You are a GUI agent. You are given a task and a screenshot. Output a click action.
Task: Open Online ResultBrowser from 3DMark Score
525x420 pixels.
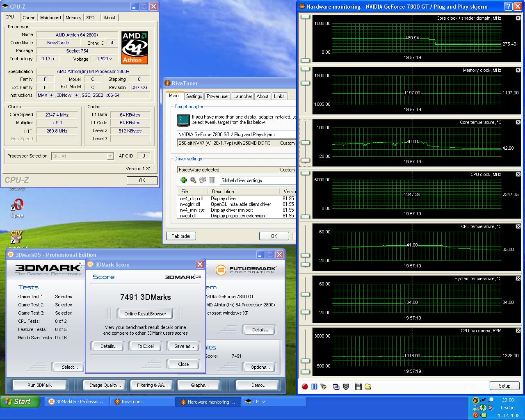[x=145, y=314]
